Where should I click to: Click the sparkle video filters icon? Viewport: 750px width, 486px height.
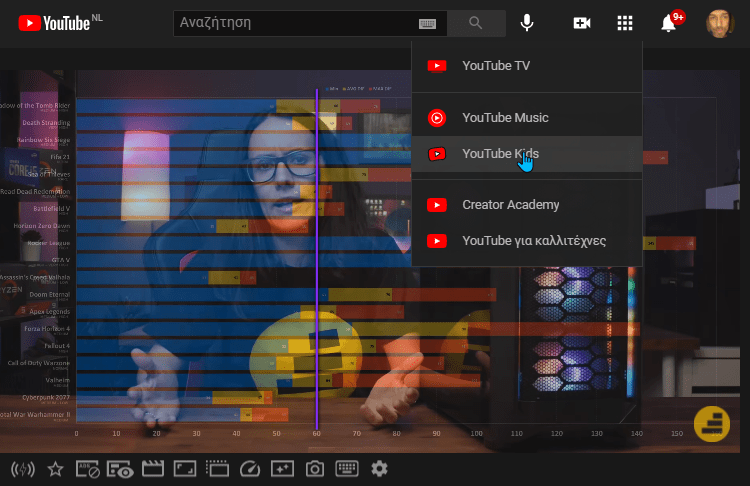[282, 469]
